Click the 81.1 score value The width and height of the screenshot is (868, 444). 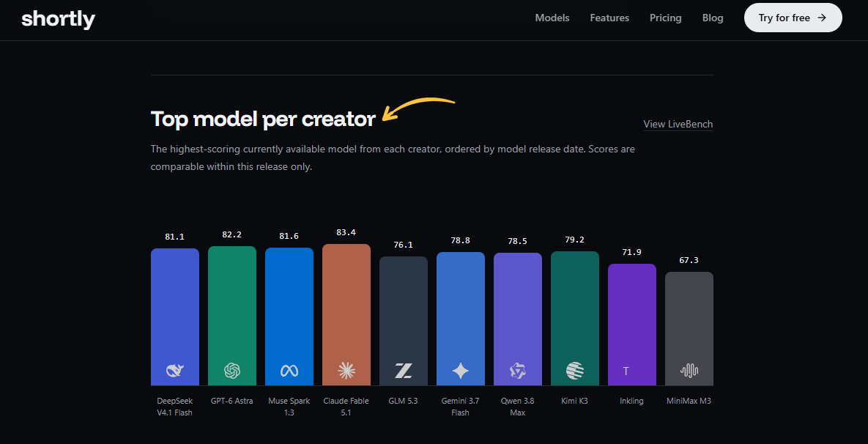pos(175,237)
